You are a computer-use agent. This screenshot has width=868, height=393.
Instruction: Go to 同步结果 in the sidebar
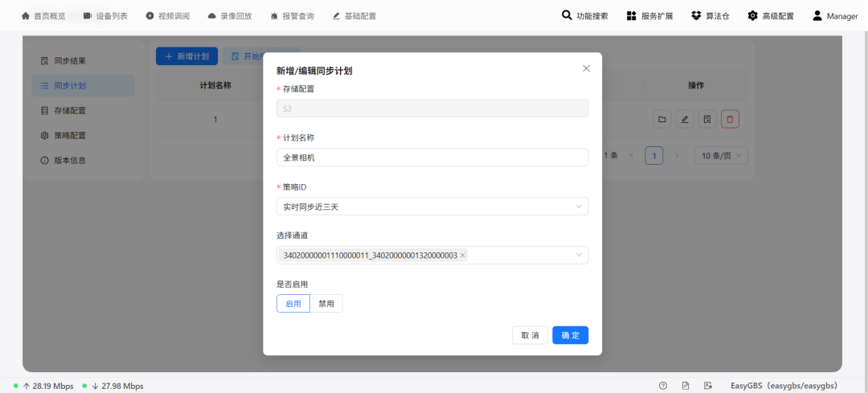point(83,61)
